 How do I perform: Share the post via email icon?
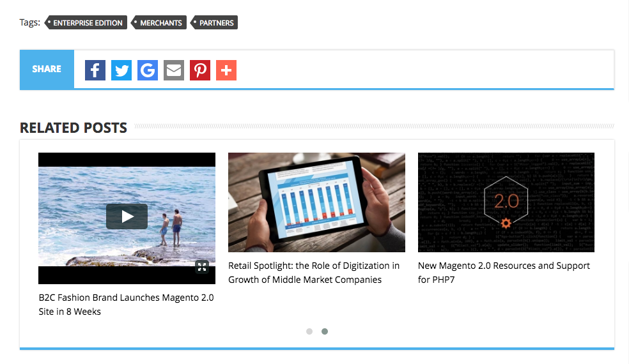tap(174, 70)
